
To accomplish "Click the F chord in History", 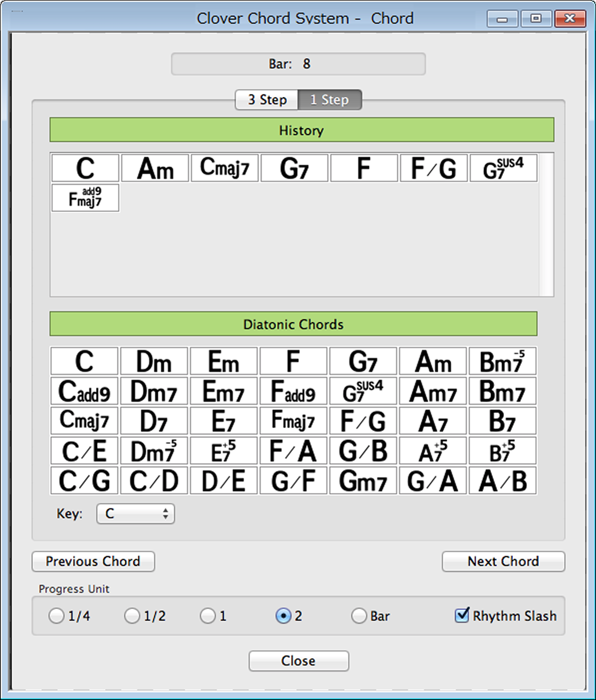I will (x=364, y=168).
